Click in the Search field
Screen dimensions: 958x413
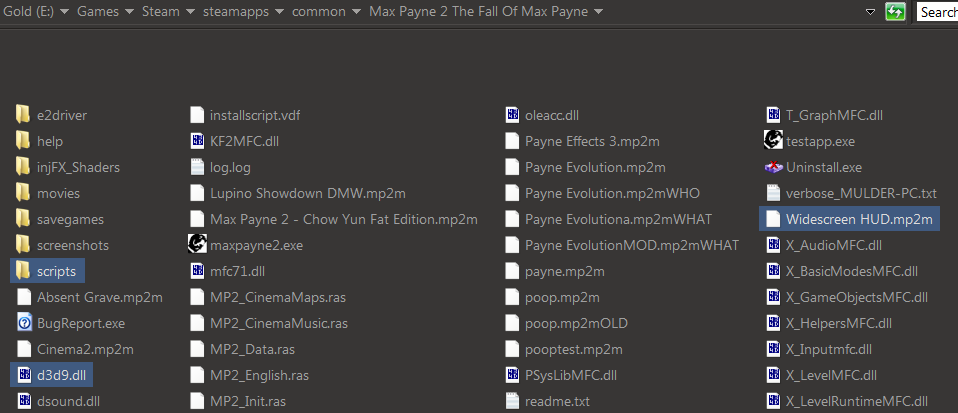tap(938, 12)
